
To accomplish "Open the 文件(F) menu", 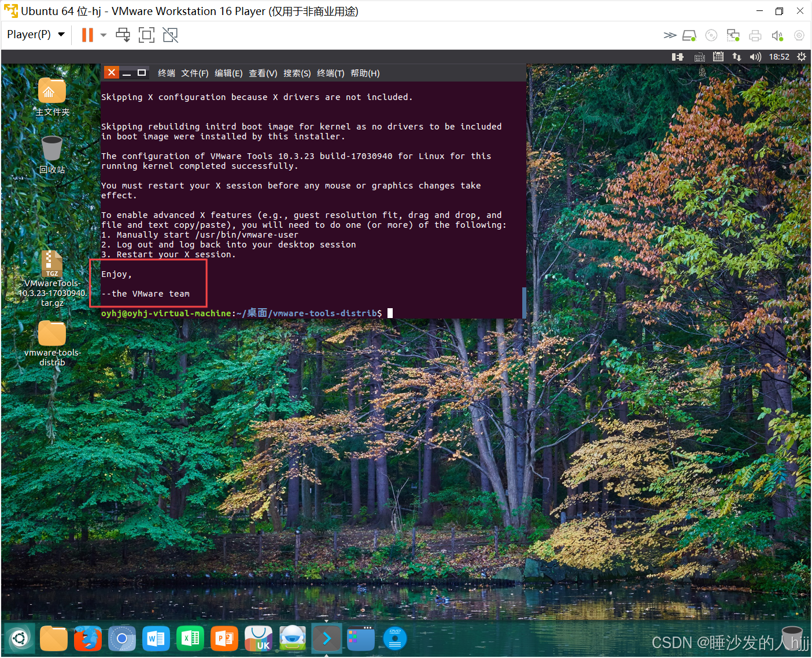I will pyautogui.click(x=194, y=73).
